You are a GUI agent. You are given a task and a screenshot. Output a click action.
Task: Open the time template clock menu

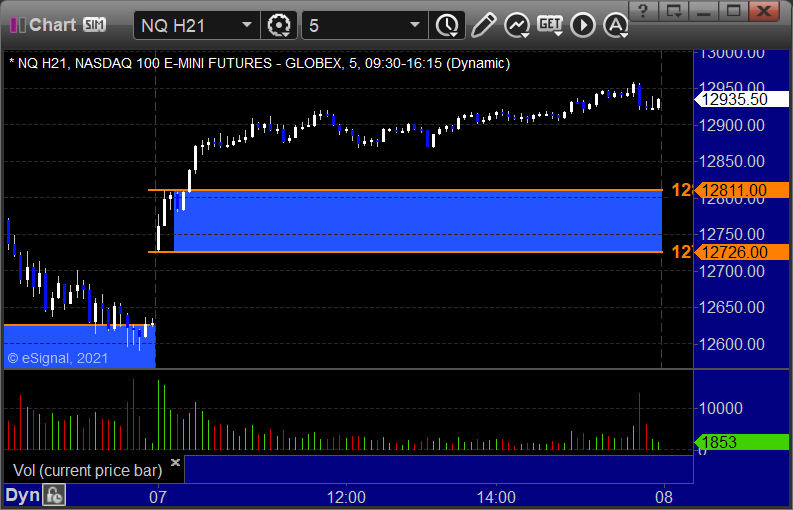point(447,25)
